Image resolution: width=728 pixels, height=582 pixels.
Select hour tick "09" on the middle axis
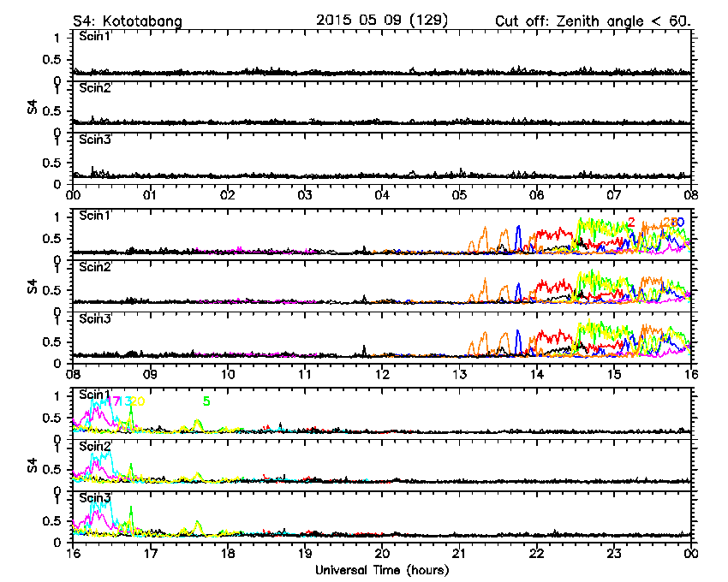tap(150, 374)
